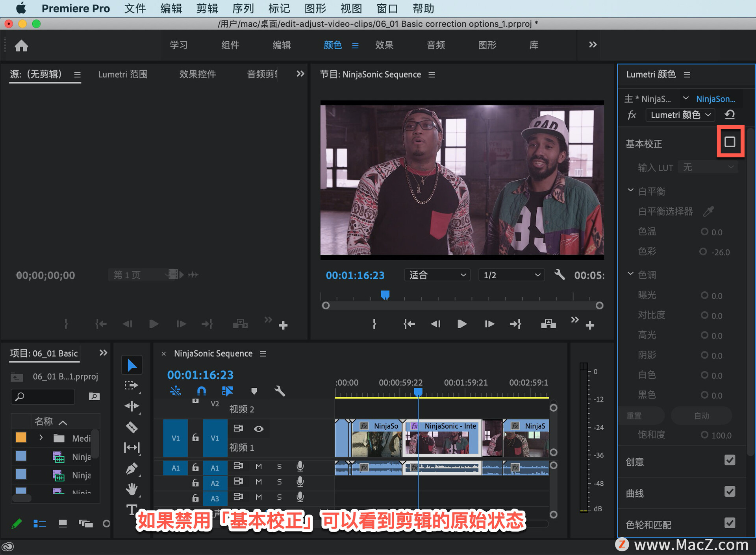
Task: Select the Selection tool arrow
Action: coord(132,365)
